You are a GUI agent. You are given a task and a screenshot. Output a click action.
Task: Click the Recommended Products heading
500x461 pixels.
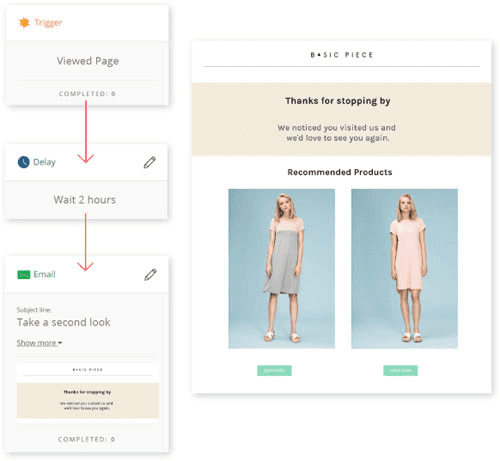(340, 172)
